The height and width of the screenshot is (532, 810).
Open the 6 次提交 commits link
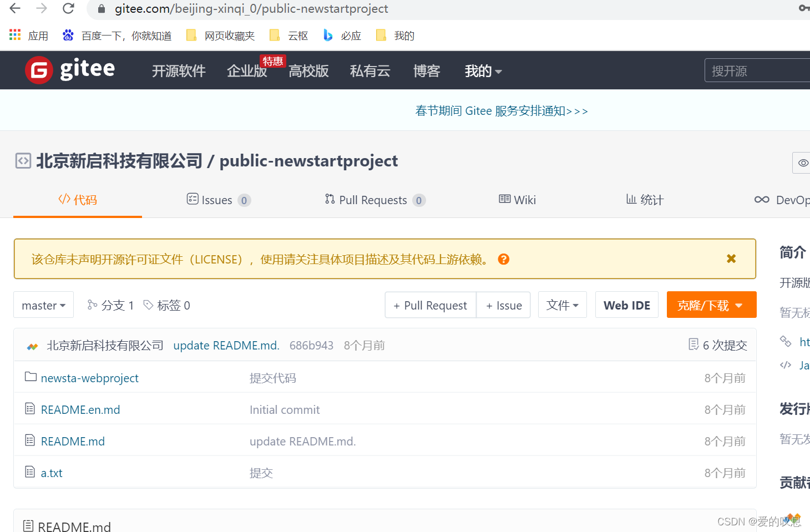[x=725, y=345]
